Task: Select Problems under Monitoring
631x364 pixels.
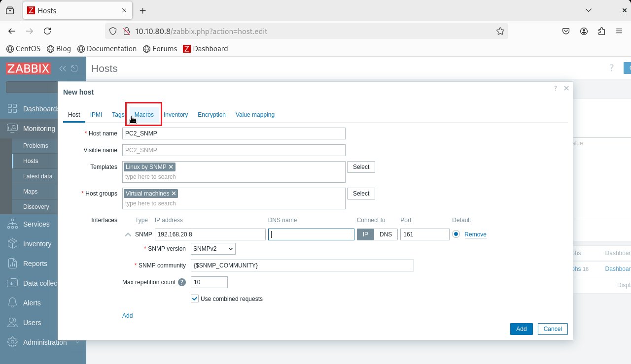Action: 35,146
